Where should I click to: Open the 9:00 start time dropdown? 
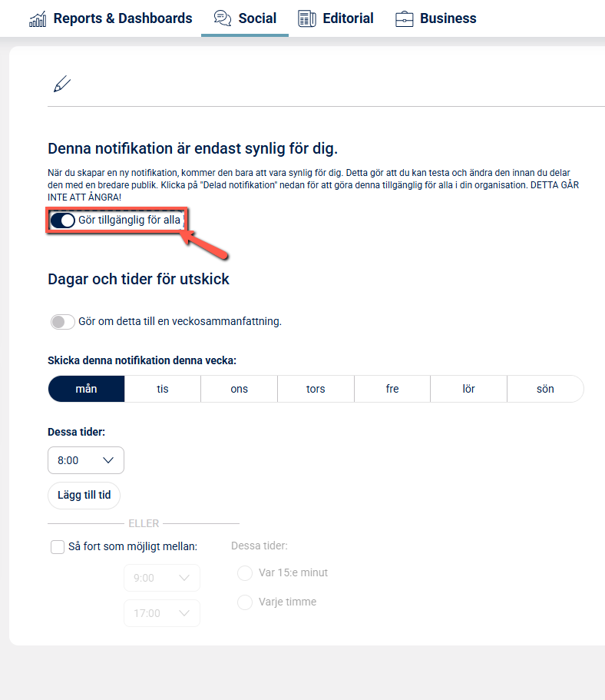(161, 578)
